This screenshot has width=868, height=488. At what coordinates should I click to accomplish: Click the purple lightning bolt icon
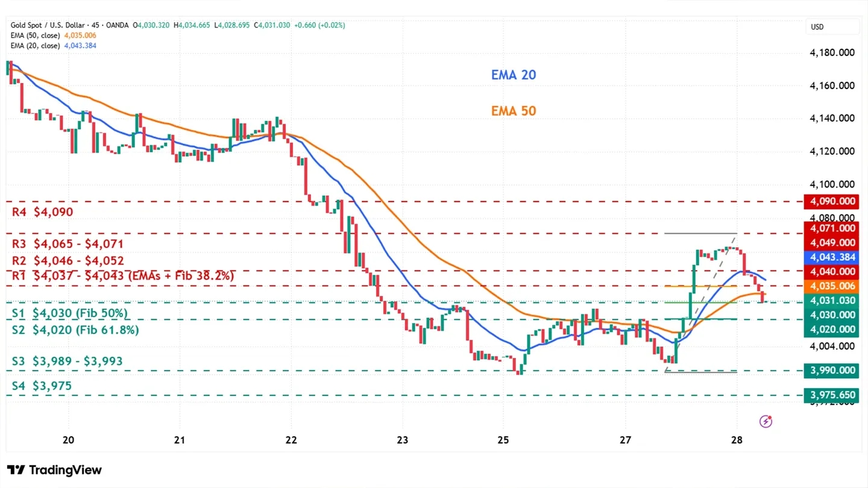click(x=766, y=421)
